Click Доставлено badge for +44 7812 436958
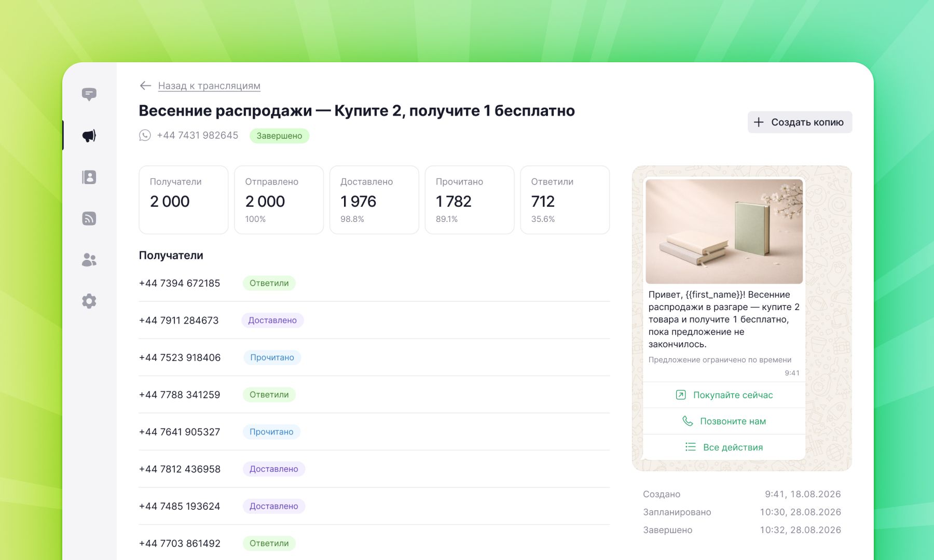 tap(274, 469)
